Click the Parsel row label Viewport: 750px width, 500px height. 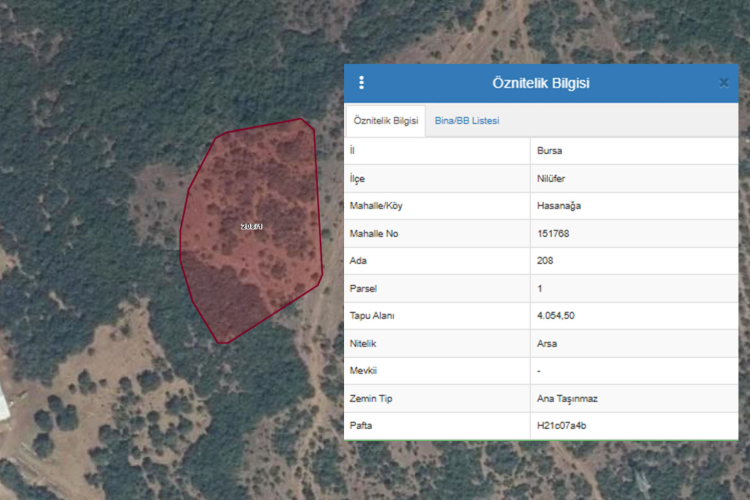[x=362, y=289]
